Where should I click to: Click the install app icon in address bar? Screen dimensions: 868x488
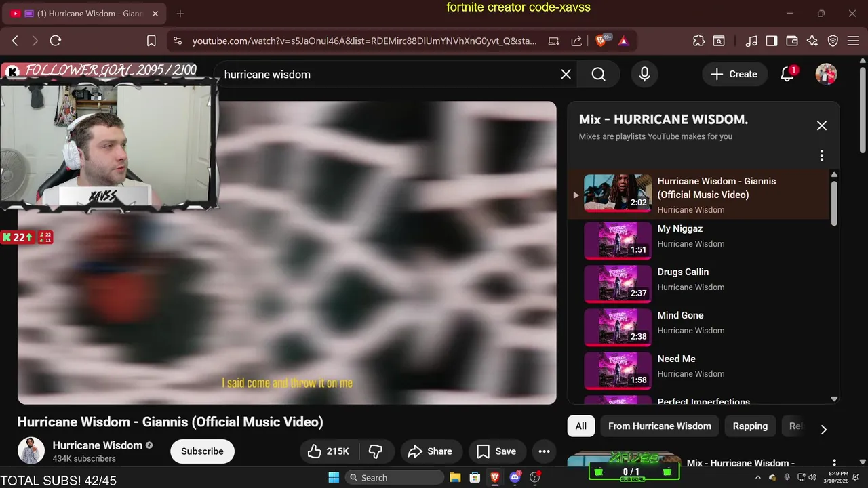[x=554, y=41]
